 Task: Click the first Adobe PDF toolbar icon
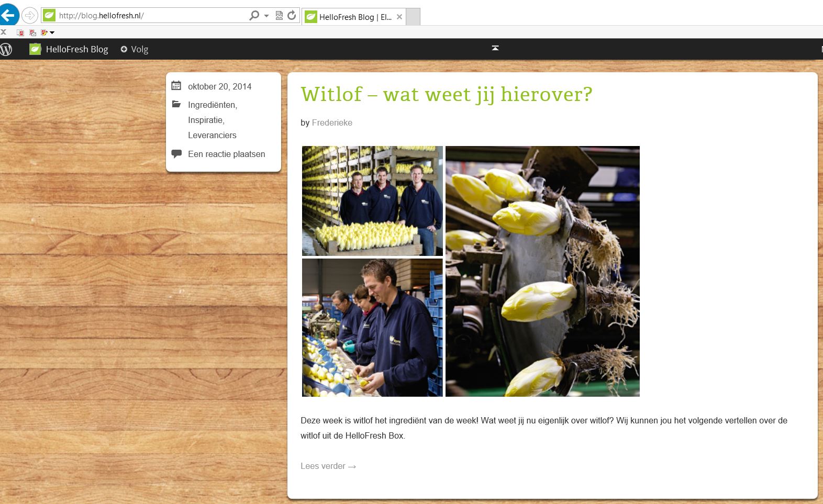(20, 32)
